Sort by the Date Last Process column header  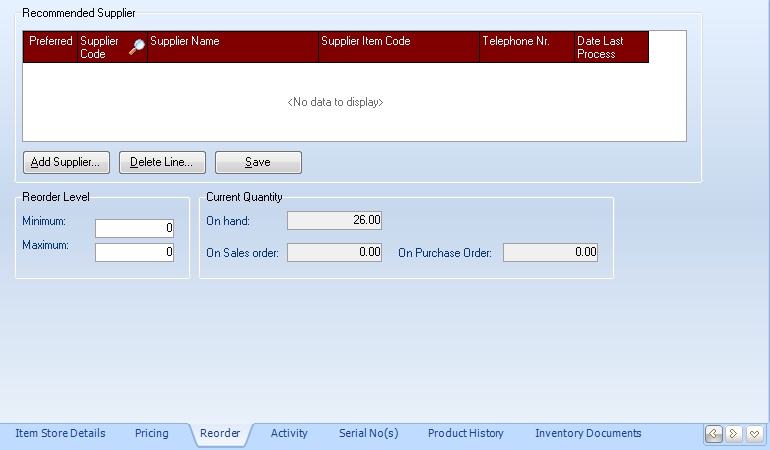tap(611, 47)
